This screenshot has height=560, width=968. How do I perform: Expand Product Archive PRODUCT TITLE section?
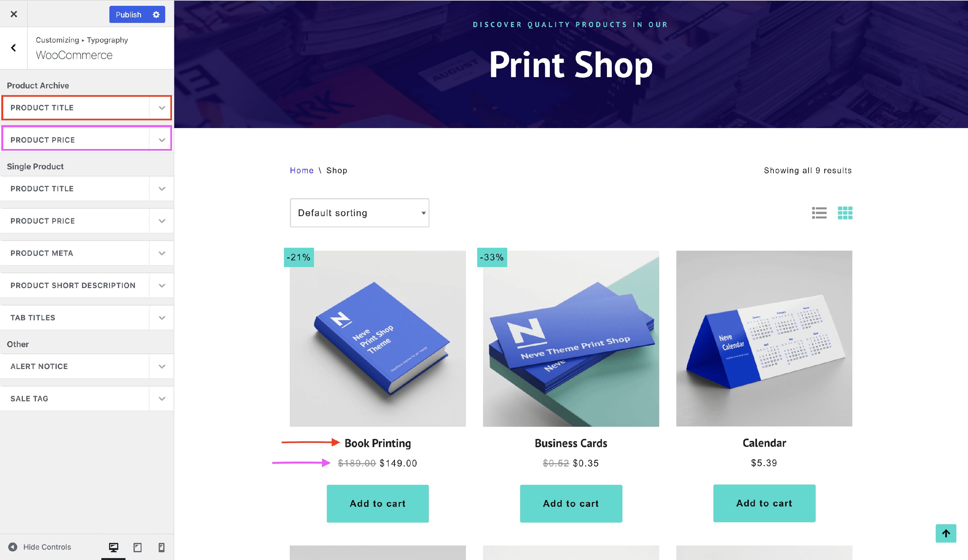click(x=87, y=107)
